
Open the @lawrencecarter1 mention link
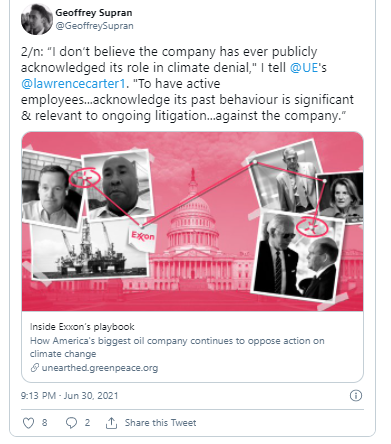(73, 84)
